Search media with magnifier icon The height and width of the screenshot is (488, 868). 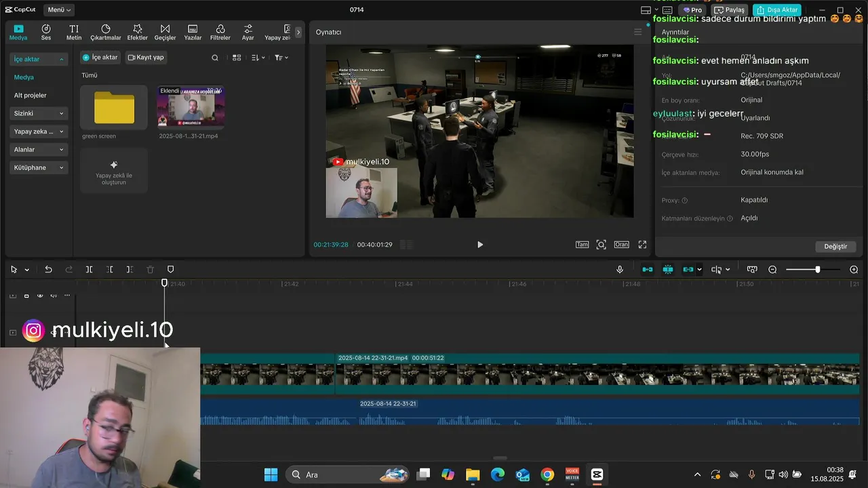[215, 58]
